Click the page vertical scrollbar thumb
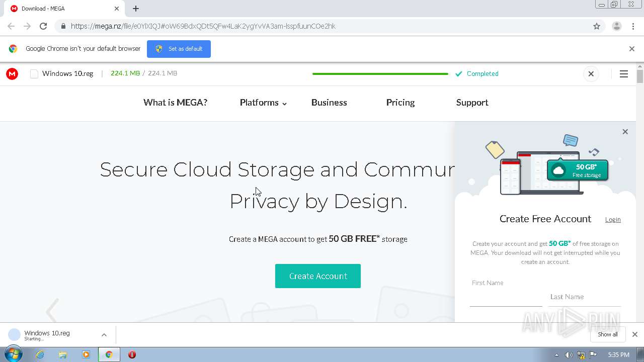The width and height of the screenshot is (644, 362). [640, 76]
